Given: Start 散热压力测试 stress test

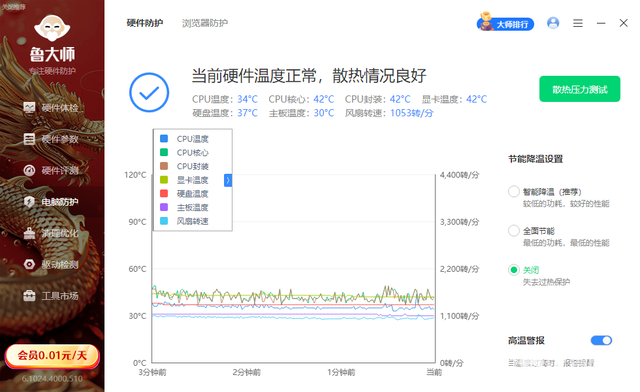Looking at the screenshot, I should pyautogui.click(x=580, y=89).
